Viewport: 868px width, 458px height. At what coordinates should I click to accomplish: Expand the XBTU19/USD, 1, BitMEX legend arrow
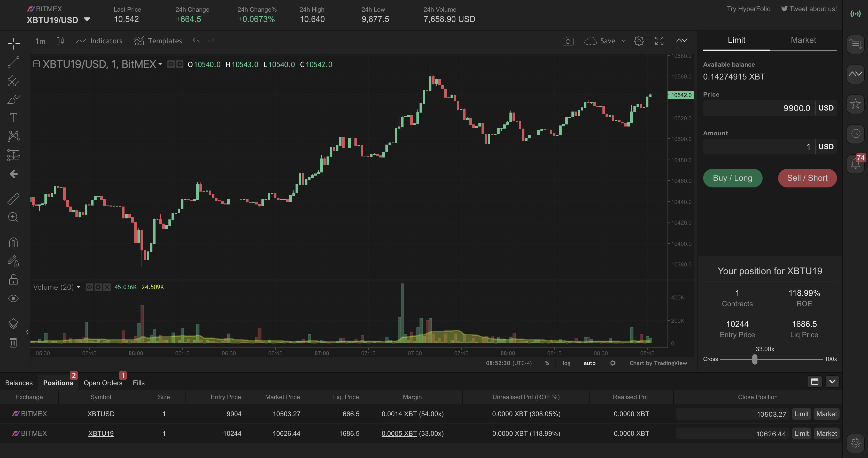click(160, 64)
